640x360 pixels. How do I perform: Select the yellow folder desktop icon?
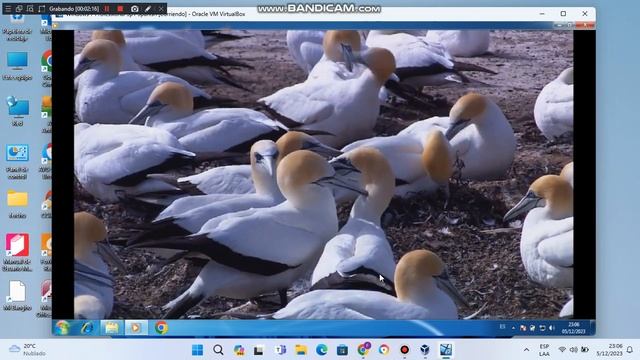pos(17,204)
